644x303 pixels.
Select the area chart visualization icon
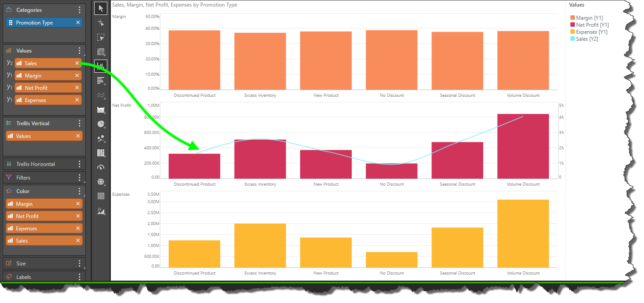coord(101,109)
